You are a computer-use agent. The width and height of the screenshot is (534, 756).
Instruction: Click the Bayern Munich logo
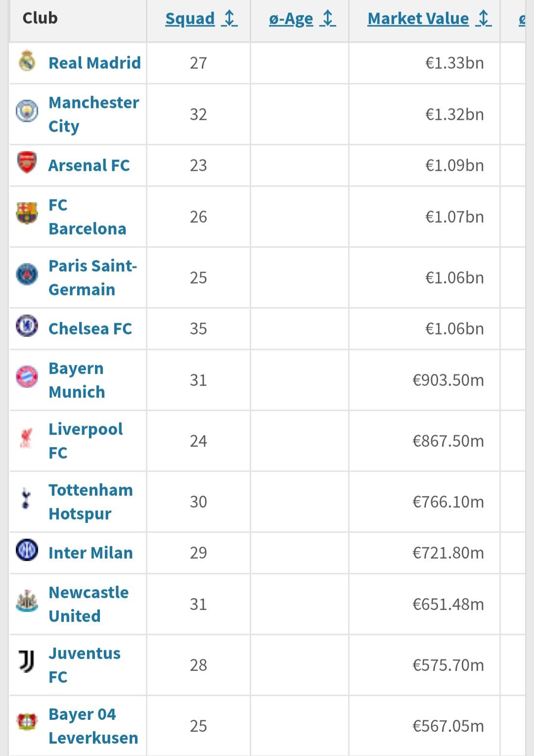pos(27,377)
